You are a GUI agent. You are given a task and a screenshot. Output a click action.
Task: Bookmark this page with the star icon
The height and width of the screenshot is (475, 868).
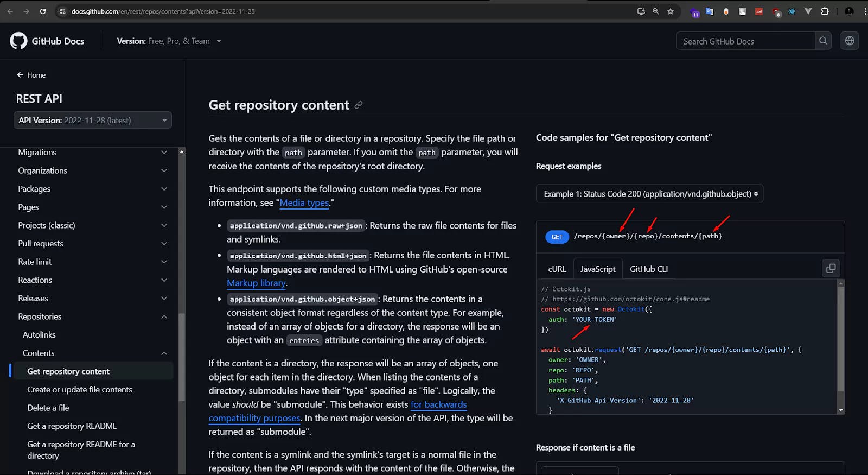coord(671,11)
